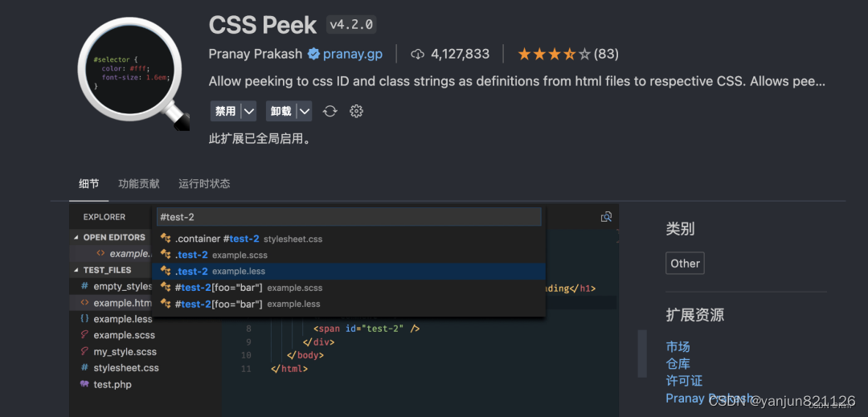This screenshot has width=868, height=417.
Task: Select .container #test-2 stylesheet.css result
Action: [349, 239]
